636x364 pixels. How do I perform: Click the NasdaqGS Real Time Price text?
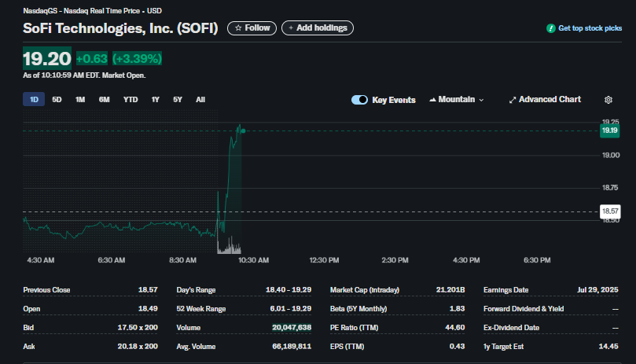click(93, 11)
